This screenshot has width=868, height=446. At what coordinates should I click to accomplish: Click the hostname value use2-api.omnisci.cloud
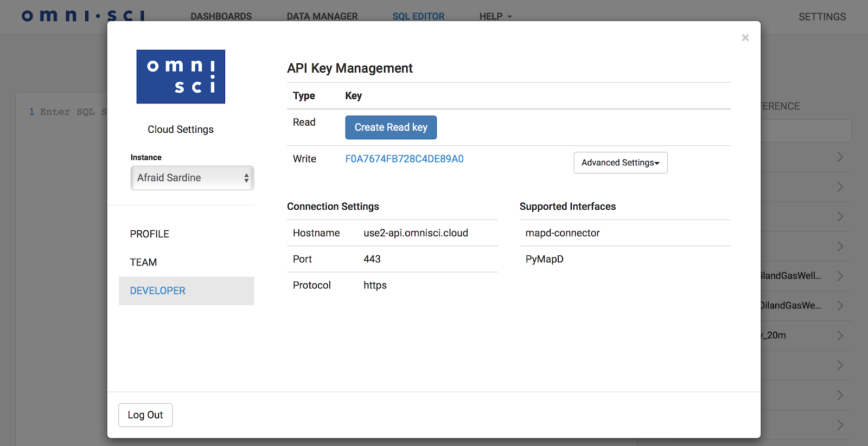pyautogui.click(x=416, y=233)
